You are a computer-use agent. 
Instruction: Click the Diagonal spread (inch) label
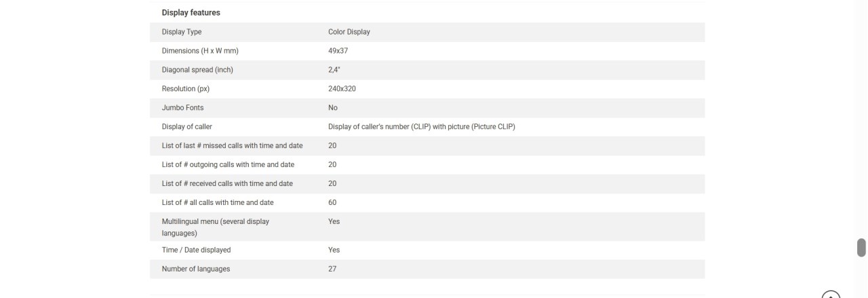point(197,70)
